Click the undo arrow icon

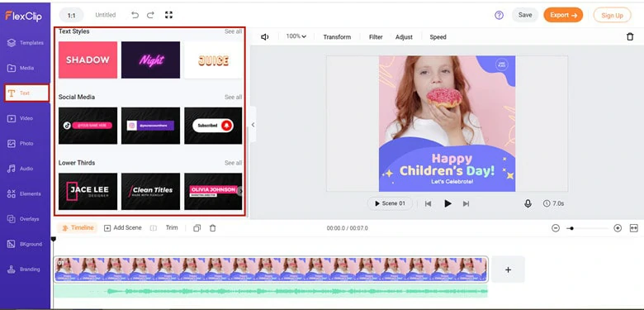135,15
